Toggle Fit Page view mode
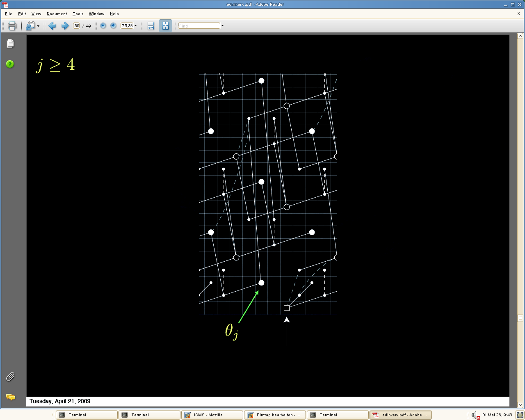 tap(165, 26)
